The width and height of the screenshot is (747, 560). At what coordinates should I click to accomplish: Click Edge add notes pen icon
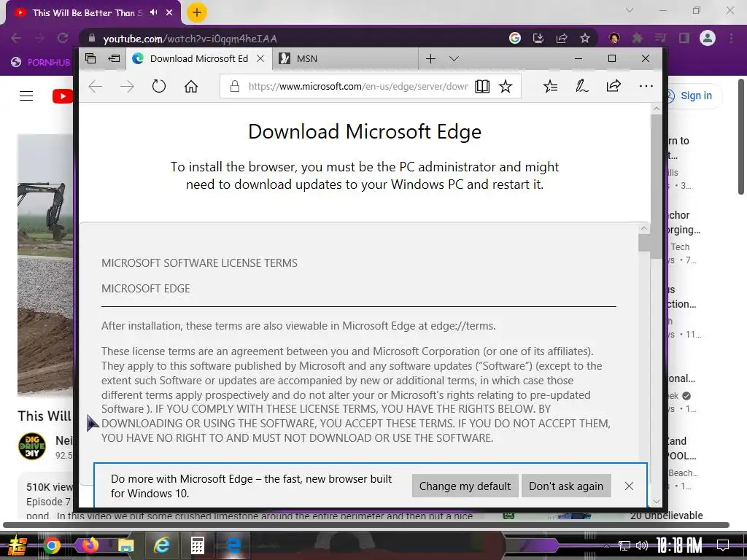click(x=581, y=86)
